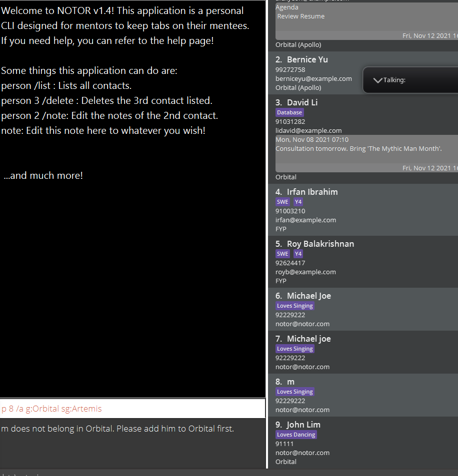Viewport: 458px width, 476px height.
Task: Click the Orbital group label under John Lim
Action: point(285,462)
